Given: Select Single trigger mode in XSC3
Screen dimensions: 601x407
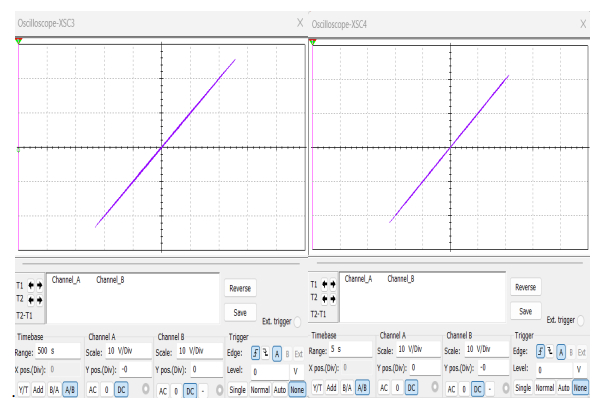Looking at the screenshot, I should [236, 389].
